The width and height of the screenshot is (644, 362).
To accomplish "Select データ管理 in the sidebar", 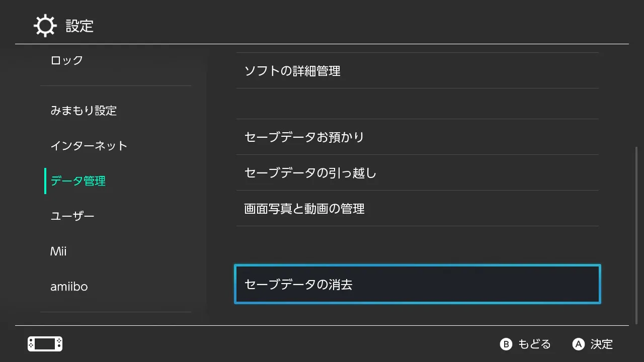I will pos(78,181).
